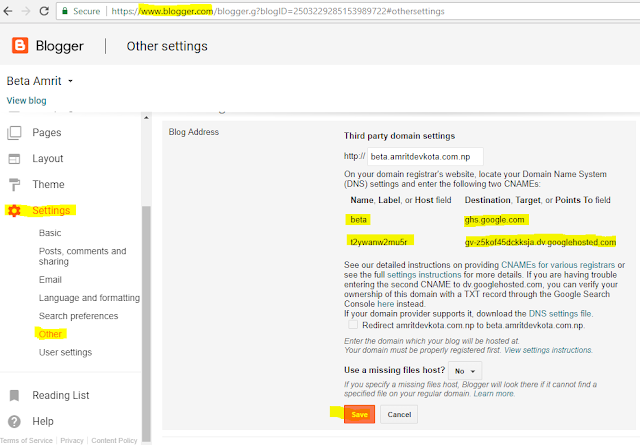The image size is (640, 445).
Task: Open Posts, comments and sharing settings
Action: pyautogui.click(x=82, y=256)
